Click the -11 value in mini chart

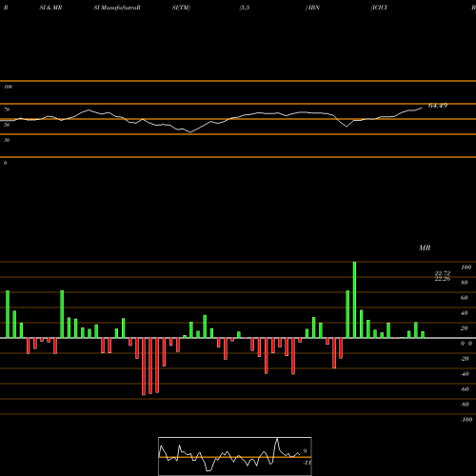pyautogui.click(x=307, y=463)
